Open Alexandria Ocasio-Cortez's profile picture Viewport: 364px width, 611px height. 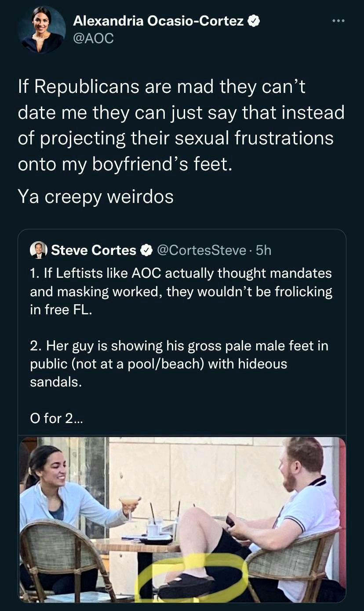tap(41, 29)
